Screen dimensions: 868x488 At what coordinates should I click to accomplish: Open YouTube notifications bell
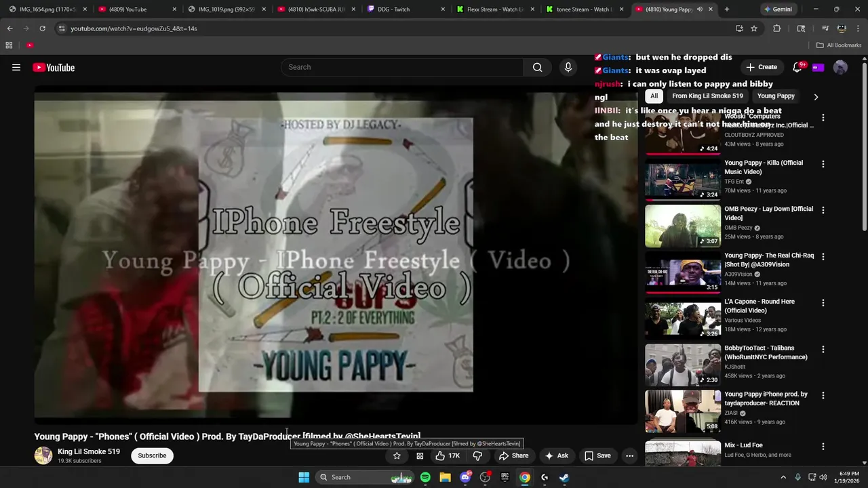pos(797,67)
